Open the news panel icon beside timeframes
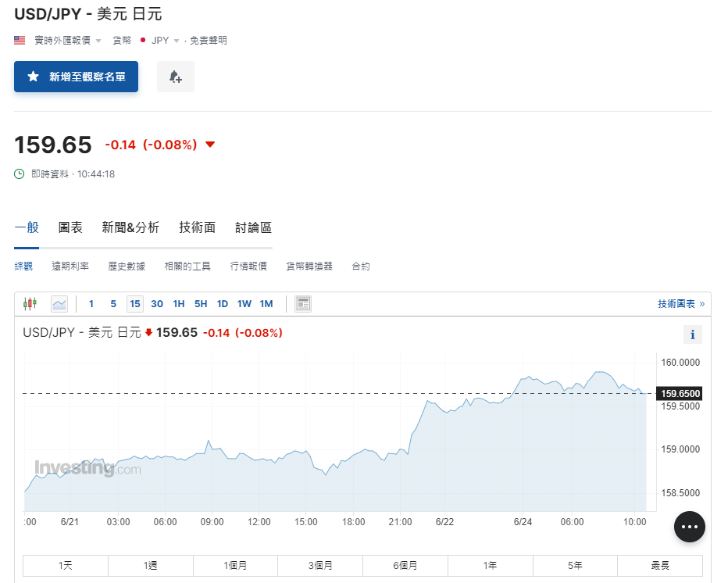The image size is (728, 583). 303,303
